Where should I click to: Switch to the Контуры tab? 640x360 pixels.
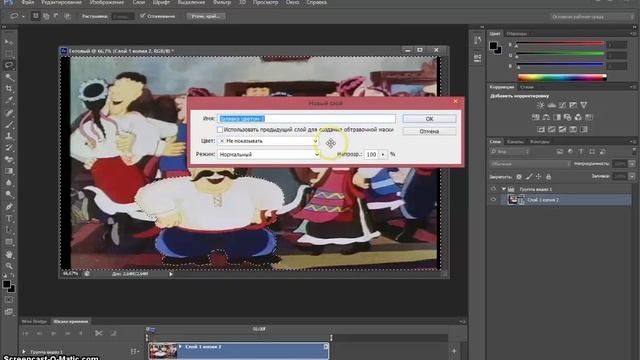click(x=540, y=142)
